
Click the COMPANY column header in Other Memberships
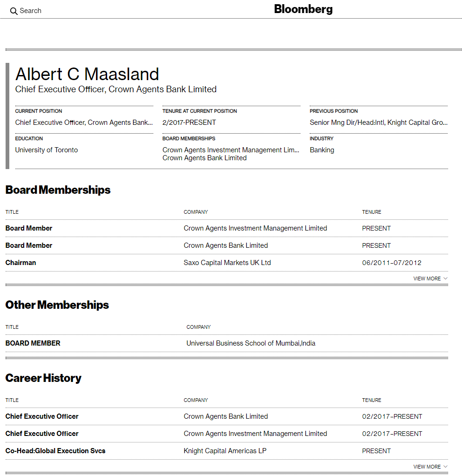(x=198, y=327)
